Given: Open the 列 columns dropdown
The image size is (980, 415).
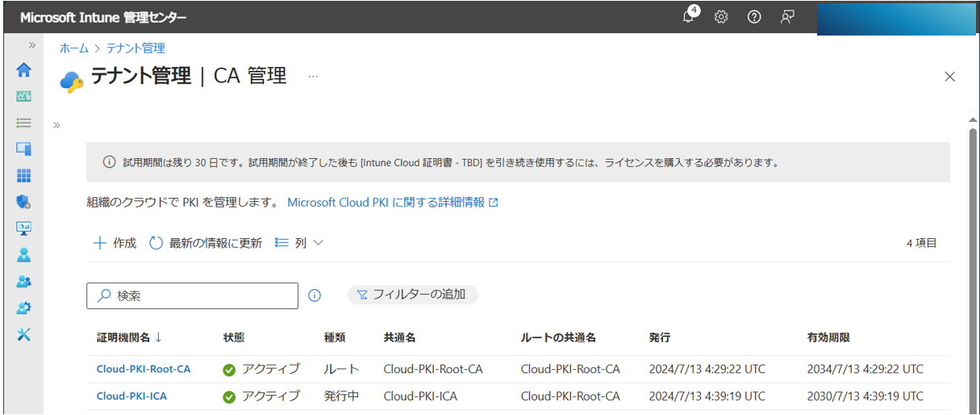Looking at the screenshot, I should [x=298, y=243].
